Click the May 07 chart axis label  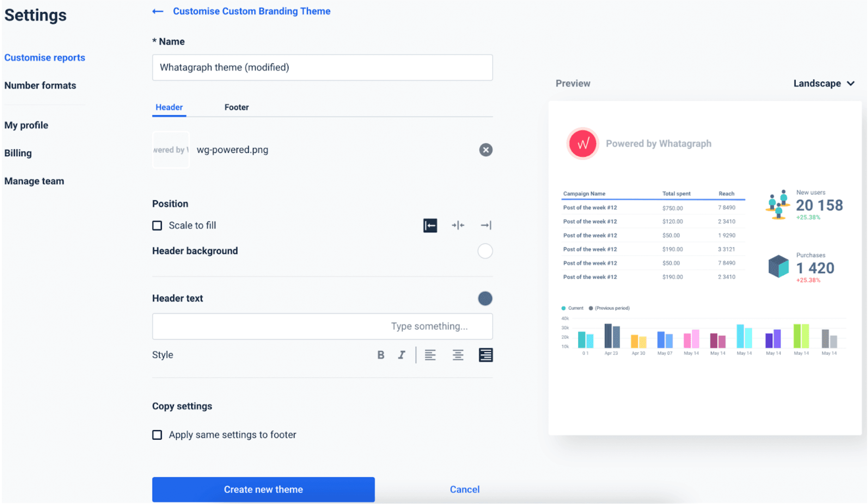[665, 353]
